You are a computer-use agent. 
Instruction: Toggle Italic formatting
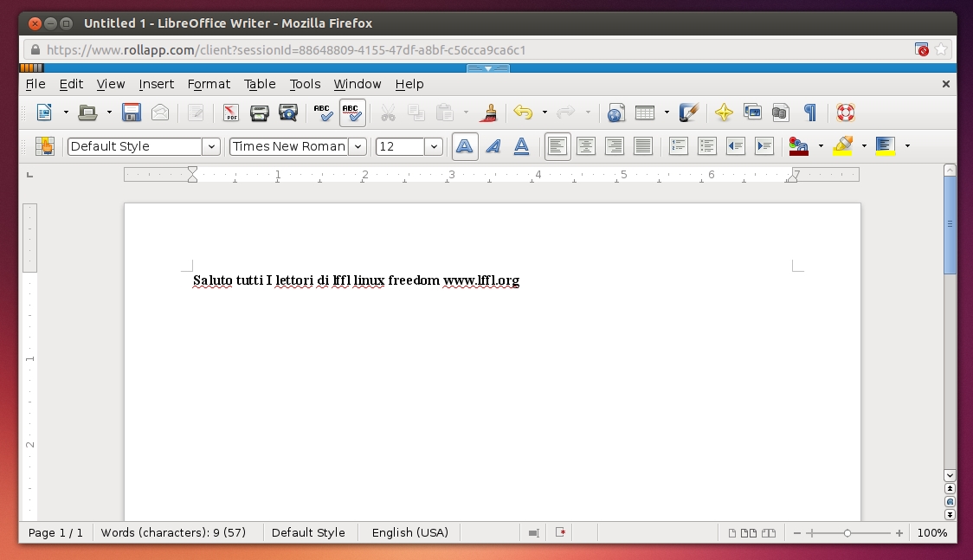point(493,146)
